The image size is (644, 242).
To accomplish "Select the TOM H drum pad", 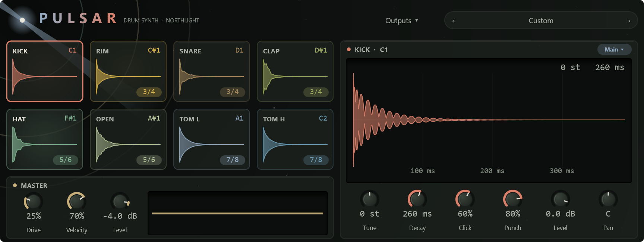I will pyautogui.click(x=295, y=139).
